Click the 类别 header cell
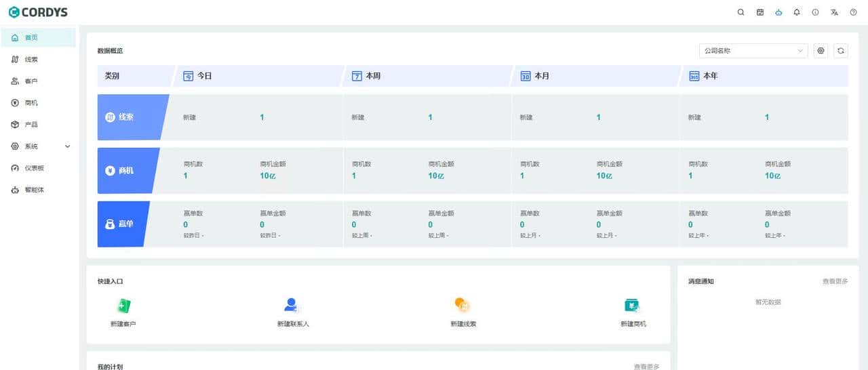The image size is (868, 370). (x=136, y=76)
